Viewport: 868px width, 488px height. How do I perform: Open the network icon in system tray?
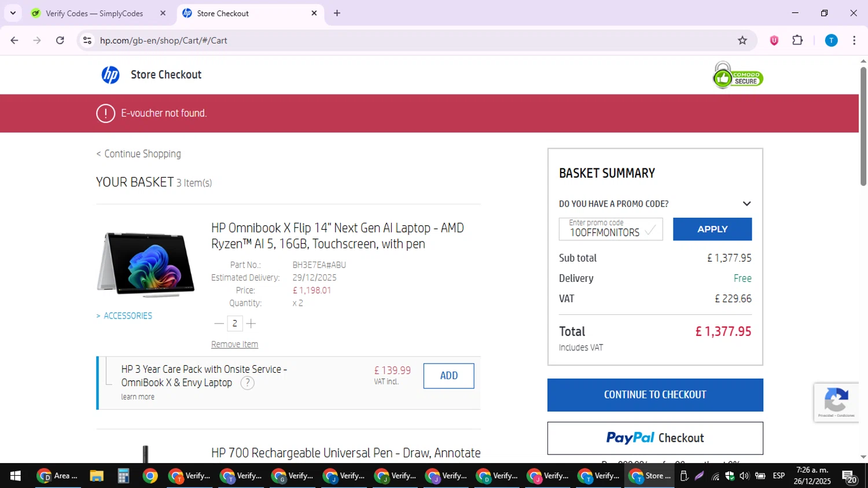point(716,476)
